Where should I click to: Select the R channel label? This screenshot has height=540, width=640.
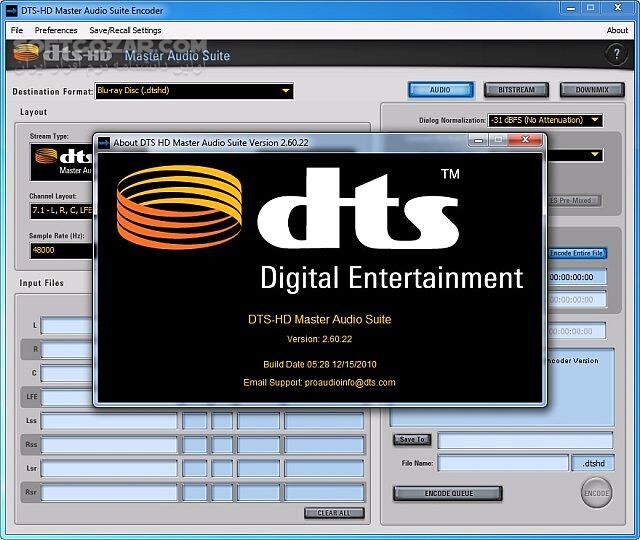pos(35,349)
